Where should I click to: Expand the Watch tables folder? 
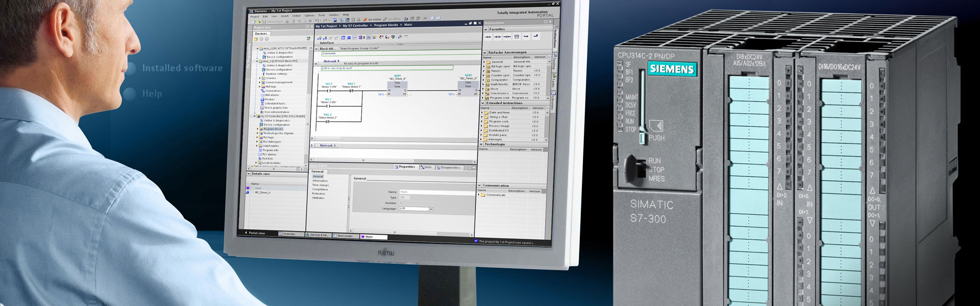[x=257, y=146]
